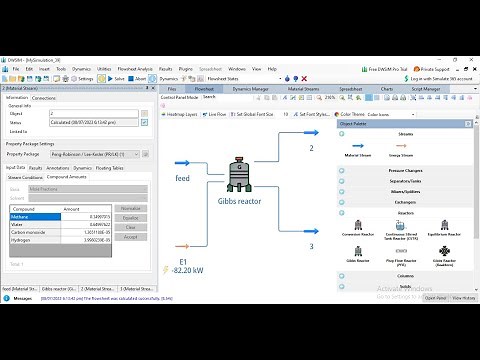Click into the Object name field
Viewport: 480px width, 360px height.
pyautogui.click(x=94, y=114)
